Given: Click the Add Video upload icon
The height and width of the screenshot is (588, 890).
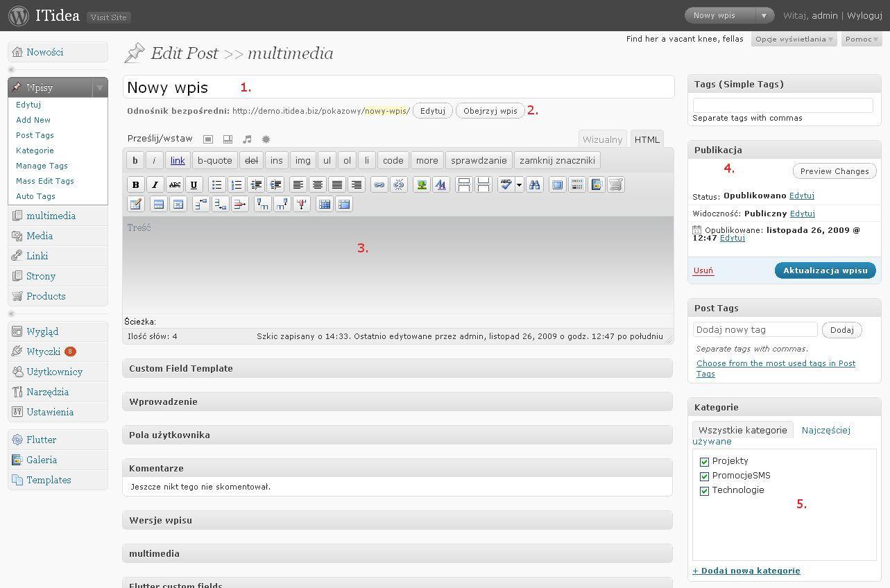Looking at the screenshot, I should tap(228, 139).
